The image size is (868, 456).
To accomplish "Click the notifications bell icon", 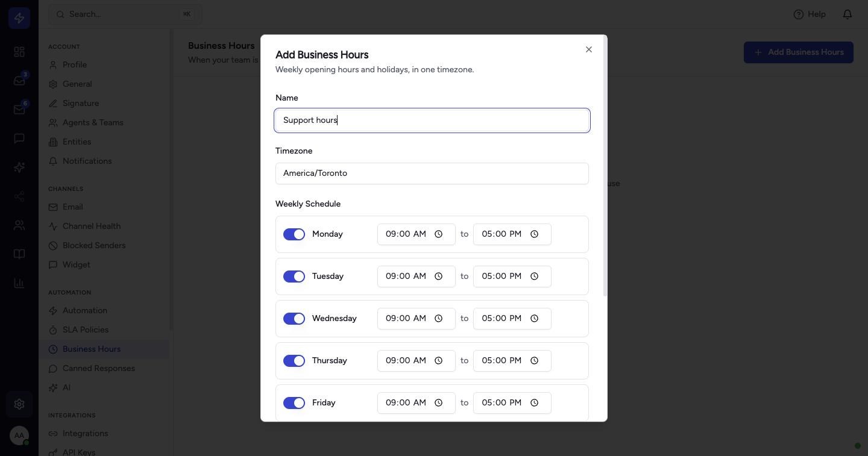I will click(848, 14).
